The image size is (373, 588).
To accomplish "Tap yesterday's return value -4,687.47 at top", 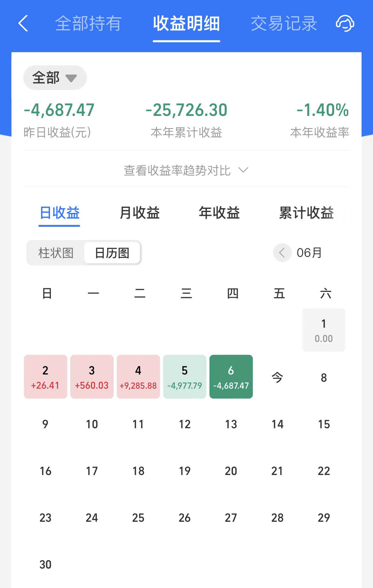I will click(x=59, y=110).
